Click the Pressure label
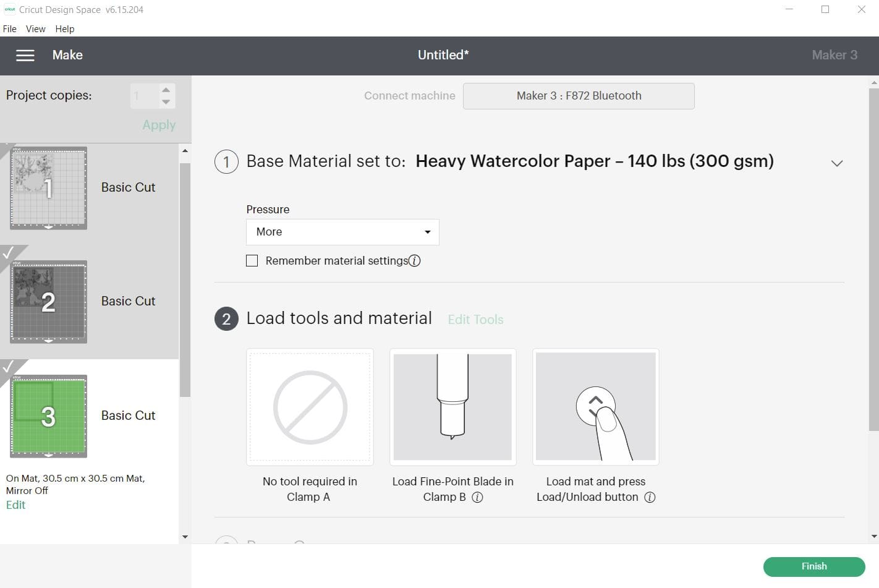This screenshot has width=879, height=588. (x=268, y=210)
